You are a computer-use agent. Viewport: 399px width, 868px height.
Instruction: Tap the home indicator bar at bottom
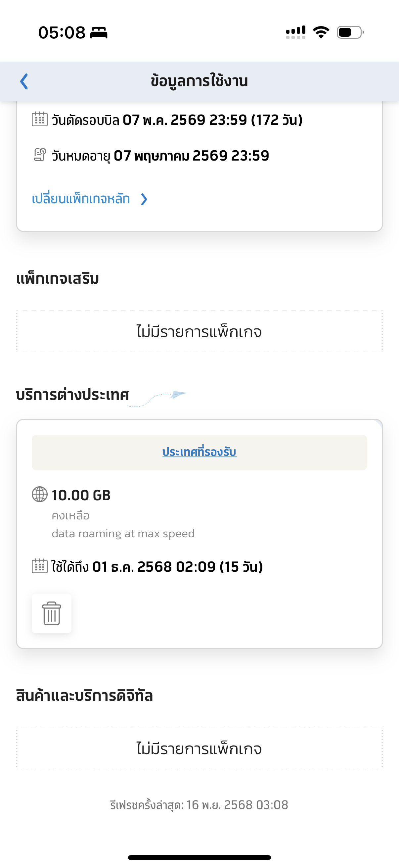(199, 857)
